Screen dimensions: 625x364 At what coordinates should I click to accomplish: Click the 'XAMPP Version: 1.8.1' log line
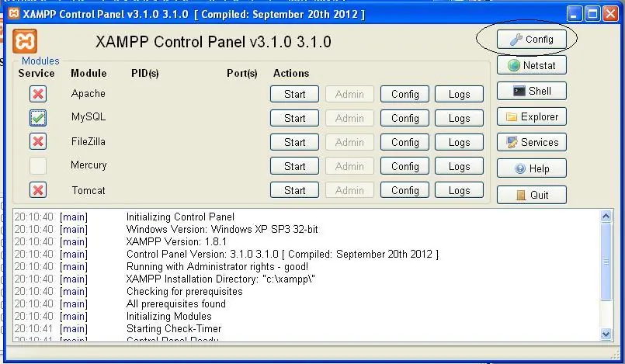click(x=176, y=241)
